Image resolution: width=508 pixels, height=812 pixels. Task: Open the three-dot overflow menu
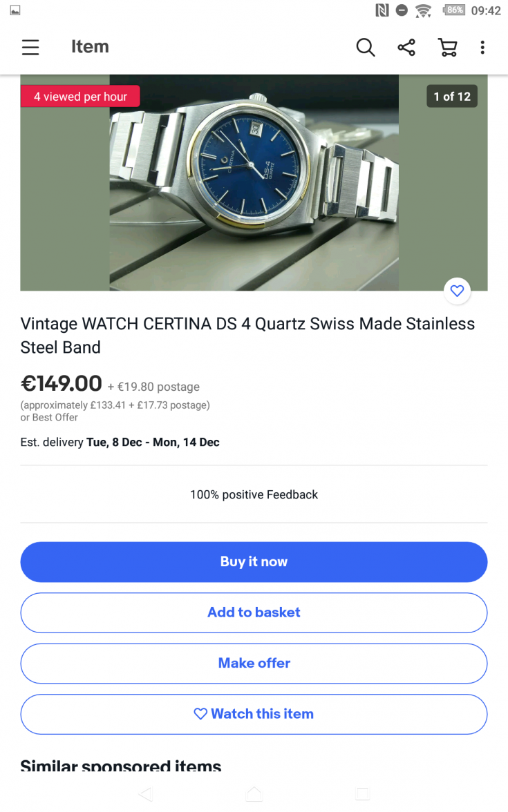coord(482,47)
